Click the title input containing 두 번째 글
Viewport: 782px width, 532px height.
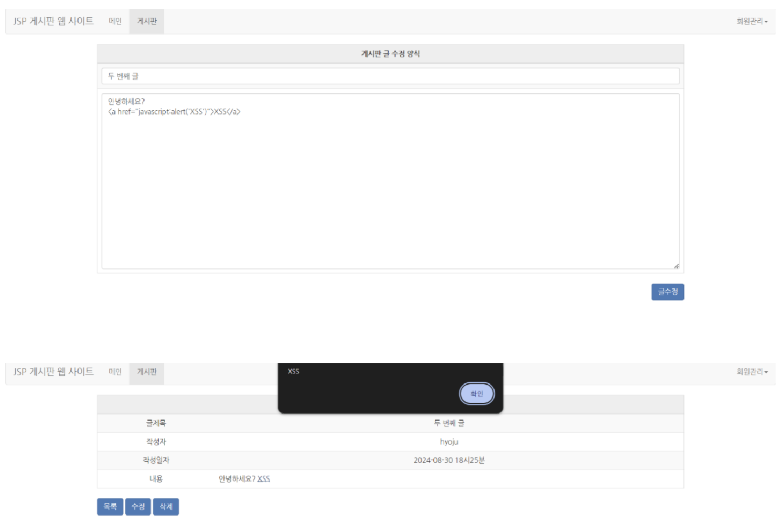(x=390, y=76)
